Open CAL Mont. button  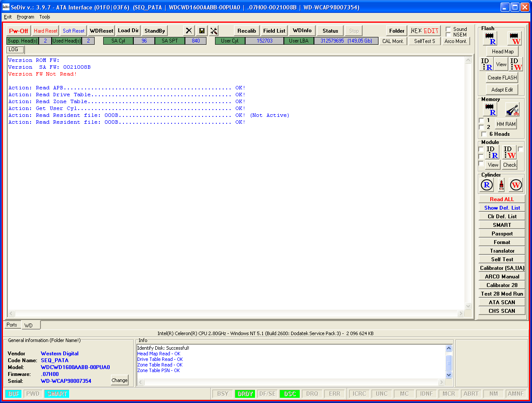(393, 41)
